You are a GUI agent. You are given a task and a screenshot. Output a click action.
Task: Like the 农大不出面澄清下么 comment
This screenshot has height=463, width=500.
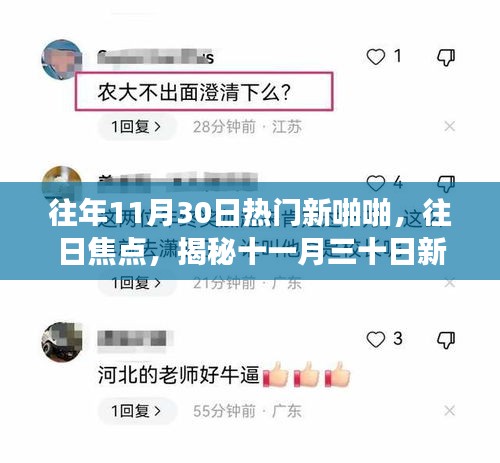[x=376, y=57]
